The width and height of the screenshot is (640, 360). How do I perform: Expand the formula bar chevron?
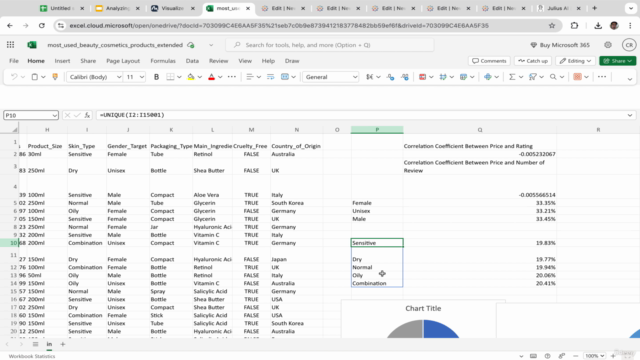tap(630, 115)
